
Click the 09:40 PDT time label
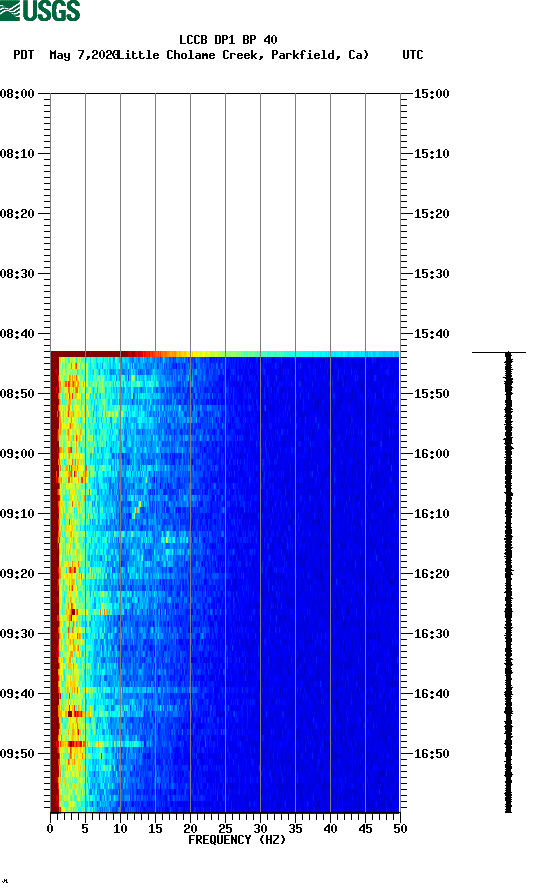tap(18, 694)
